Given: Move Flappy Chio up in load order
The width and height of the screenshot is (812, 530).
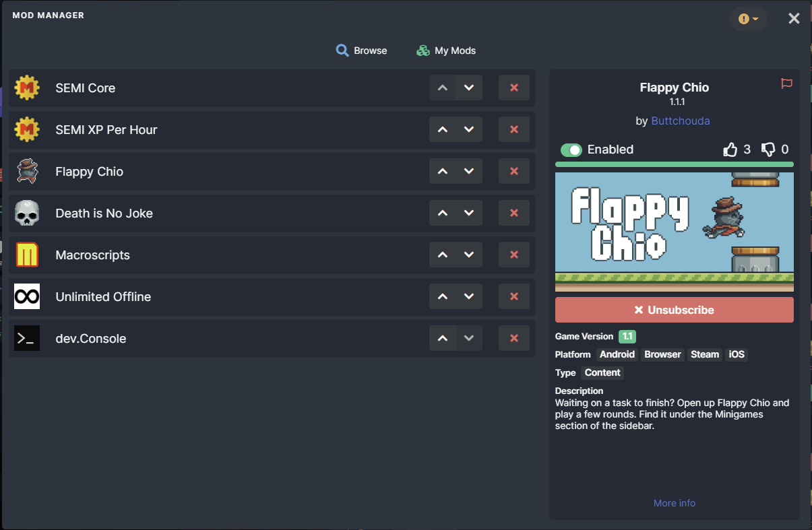Looking at the screenshot, I should tap(443, 172).
